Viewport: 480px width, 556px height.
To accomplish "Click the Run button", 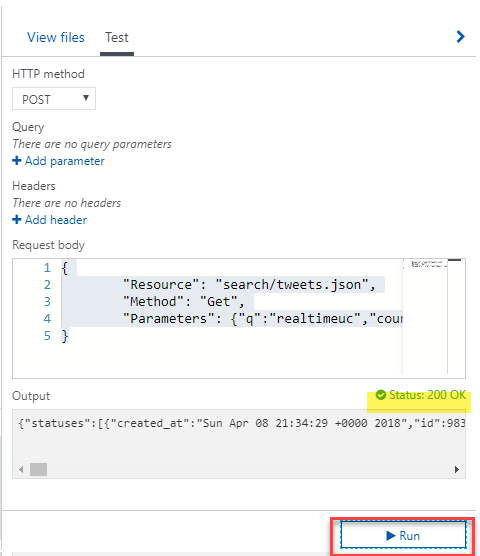I will [403, 535].
